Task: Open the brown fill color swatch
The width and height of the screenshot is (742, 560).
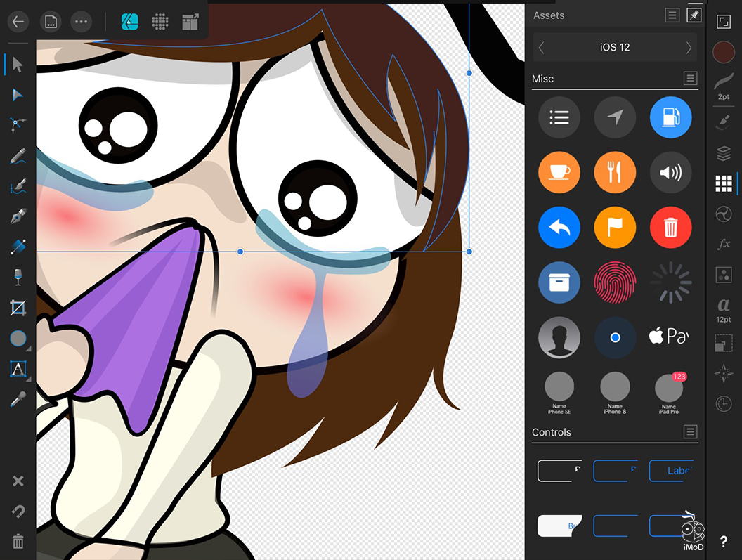Action: pyautogui.click(x=723, y=52)
